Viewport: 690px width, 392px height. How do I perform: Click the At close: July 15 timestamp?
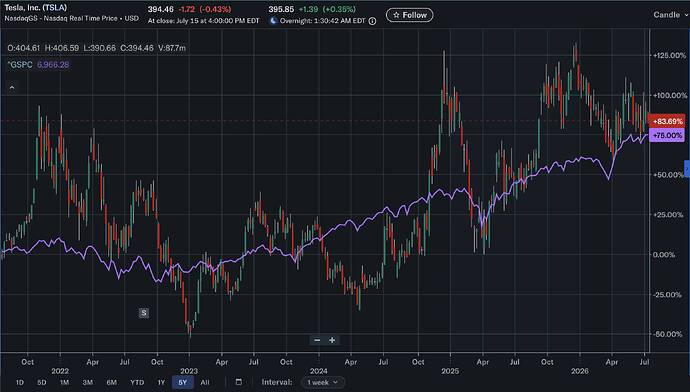(203, 21)
